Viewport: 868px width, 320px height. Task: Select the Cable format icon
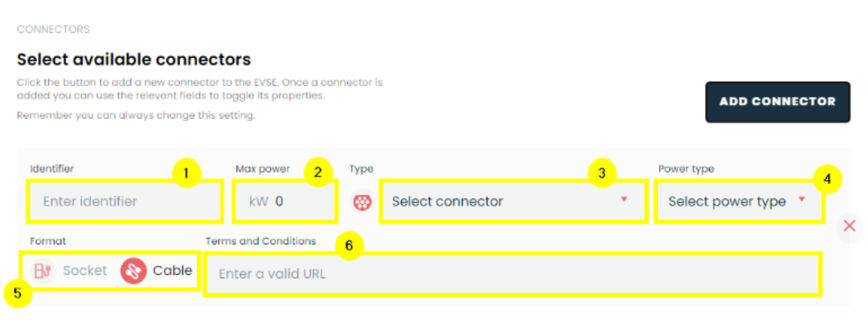point(133,271)
